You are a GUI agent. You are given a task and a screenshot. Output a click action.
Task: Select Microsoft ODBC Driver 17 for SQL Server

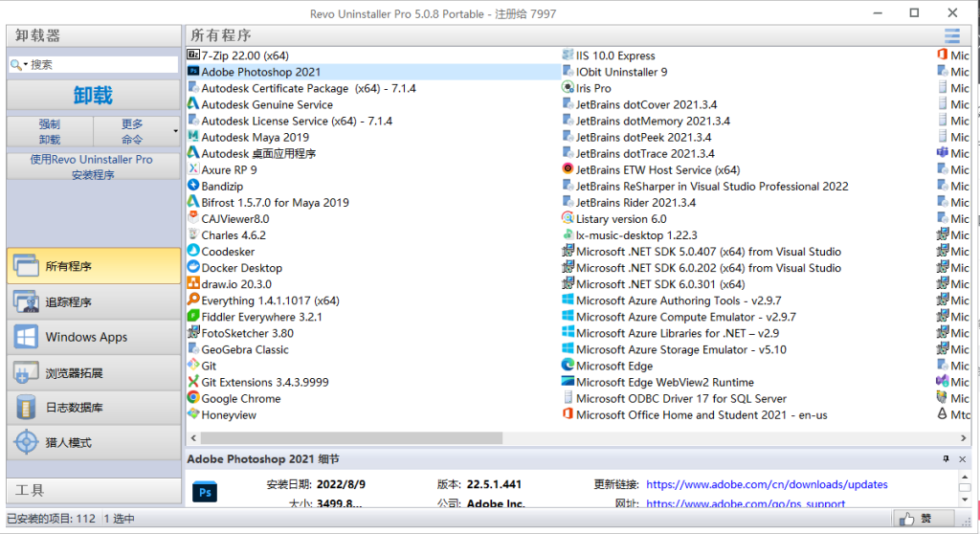[681, 398]
